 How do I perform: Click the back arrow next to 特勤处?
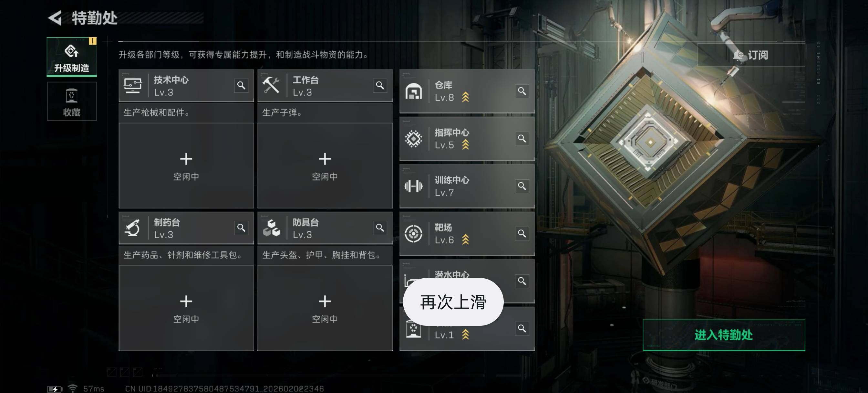click(55, 17)
